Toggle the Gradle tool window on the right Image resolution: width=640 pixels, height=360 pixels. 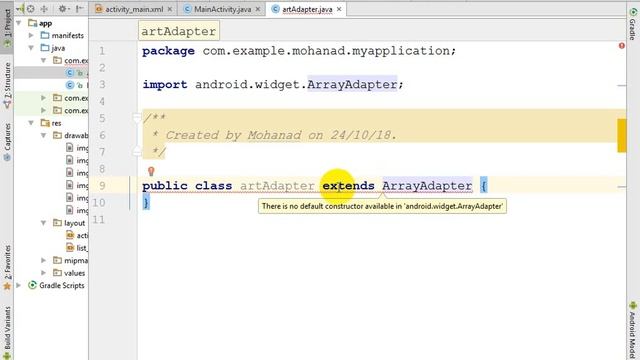tap(632, 24)
